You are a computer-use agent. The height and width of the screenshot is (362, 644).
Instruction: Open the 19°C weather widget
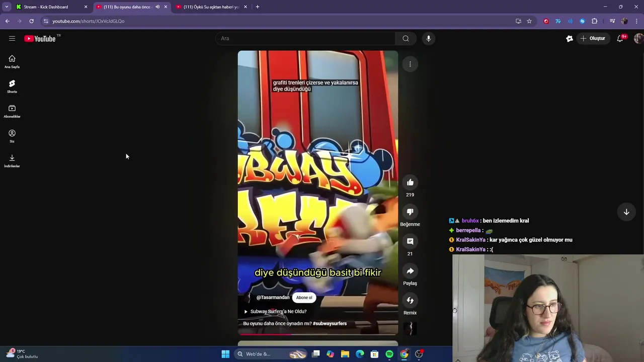[22, 354]
